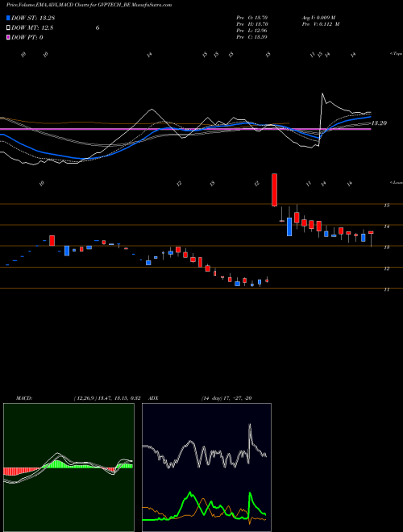Click the MACD (12,26,9) values text
Image resolution: width=403 pixels, height=532 pixels.
pyautogui.click(x=107, y=398)
